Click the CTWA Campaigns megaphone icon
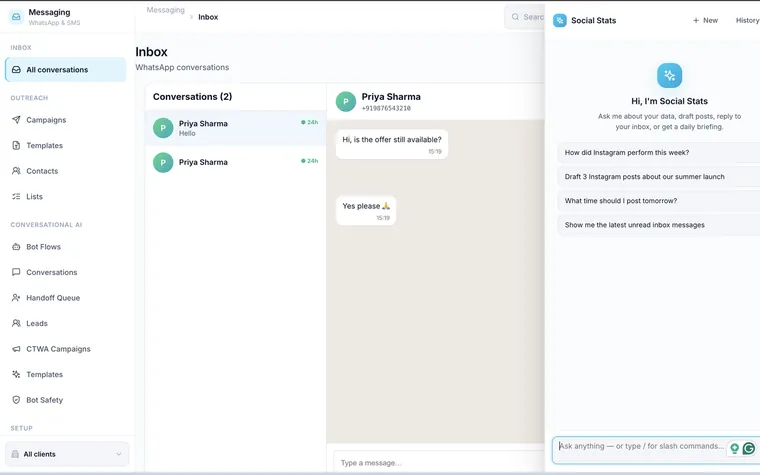 (16, 349)
